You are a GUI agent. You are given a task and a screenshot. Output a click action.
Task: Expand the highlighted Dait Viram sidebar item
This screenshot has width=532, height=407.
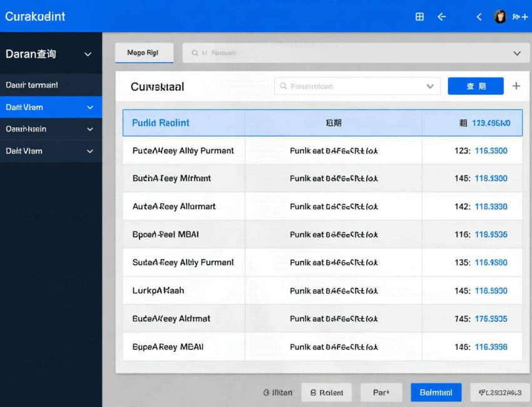(x=90, y=108)
